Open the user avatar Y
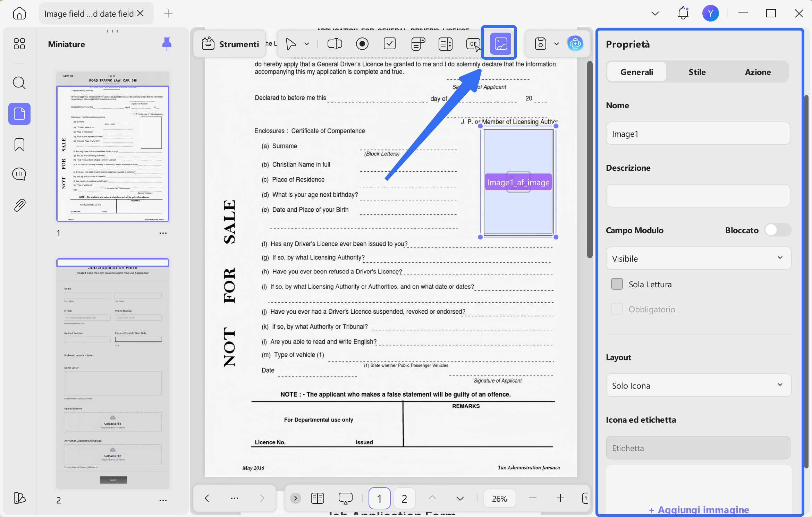The width and height of the screenshot is (812, 517). pyautogui.click(x=711, y=13)
